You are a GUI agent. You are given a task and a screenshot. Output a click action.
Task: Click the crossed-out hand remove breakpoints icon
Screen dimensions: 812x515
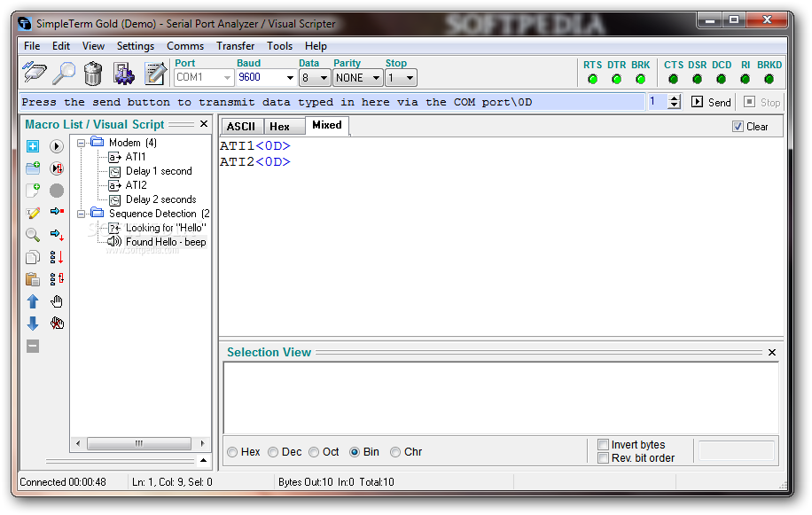(x=57, y=324)
